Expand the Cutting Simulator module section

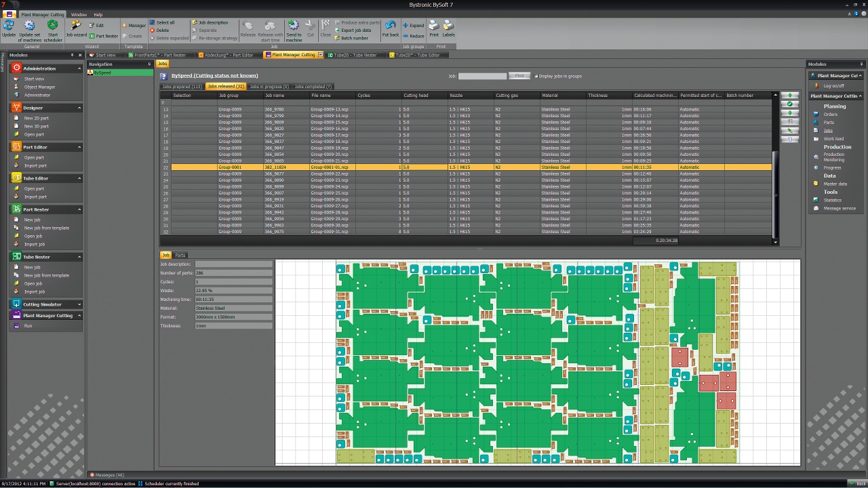[x=79, y=304]
